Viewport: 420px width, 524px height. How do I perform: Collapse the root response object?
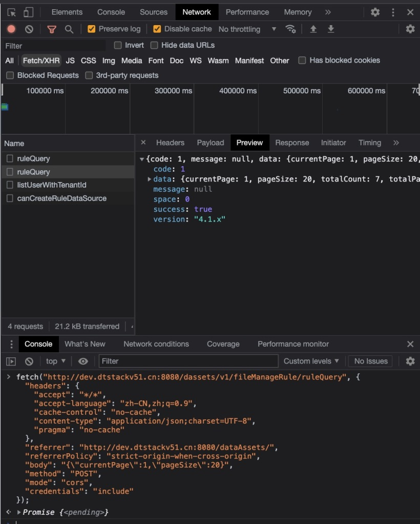point(142,159)
